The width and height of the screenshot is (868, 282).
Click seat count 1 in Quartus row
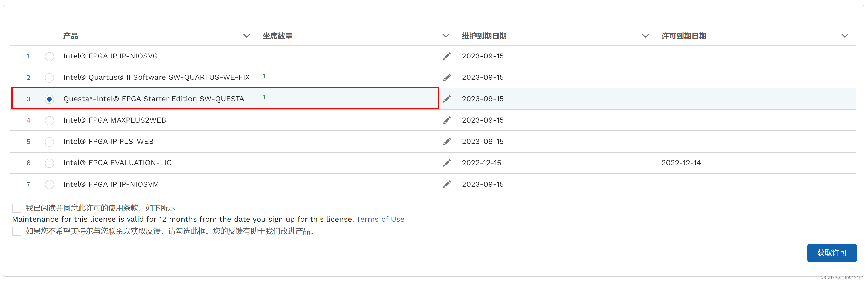click(264, 76)
